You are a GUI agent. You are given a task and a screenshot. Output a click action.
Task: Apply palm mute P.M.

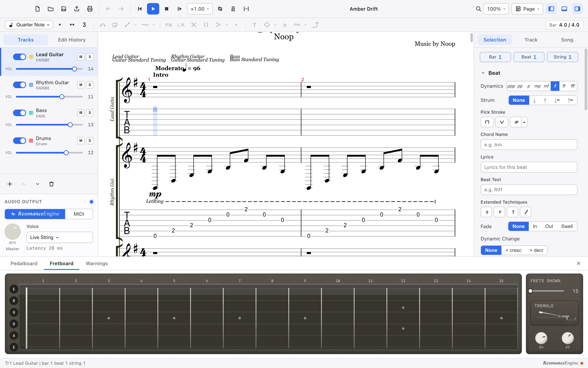(169, 25)
